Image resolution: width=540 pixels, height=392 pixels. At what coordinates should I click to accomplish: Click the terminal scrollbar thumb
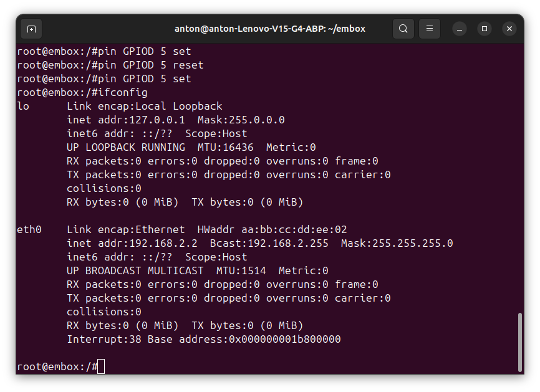(x=519, y=343)
